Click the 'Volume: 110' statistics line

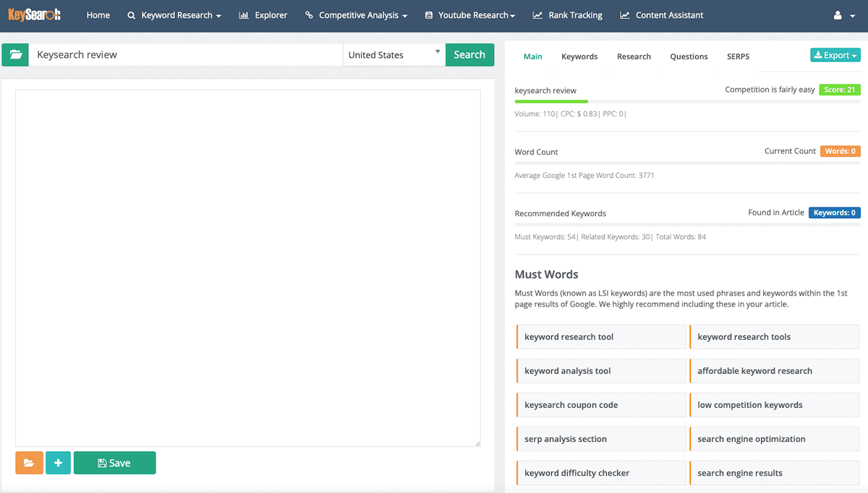571,114
